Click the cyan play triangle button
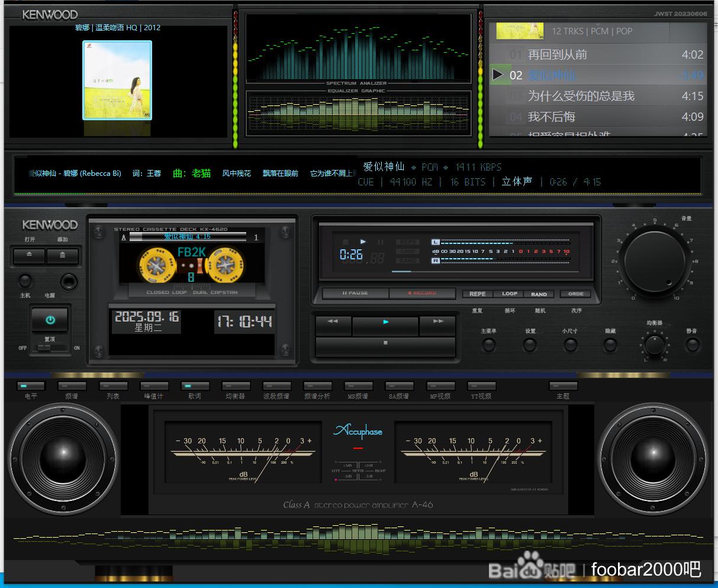718x588 pixels. click(385, 323)
